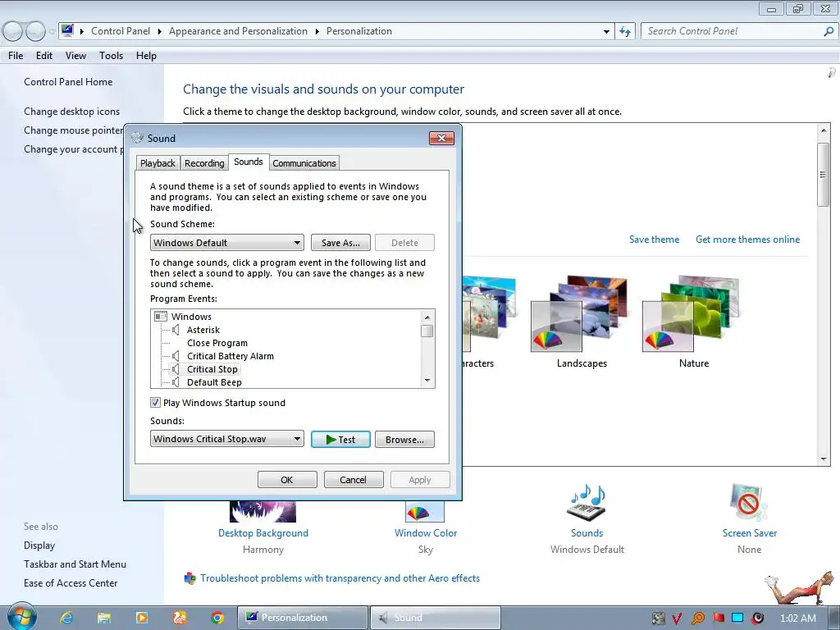Viewport: 840px width, 630px height.
Task: Click the speaker icon beside Critical Stop
Action: click(x=176, y=369)
